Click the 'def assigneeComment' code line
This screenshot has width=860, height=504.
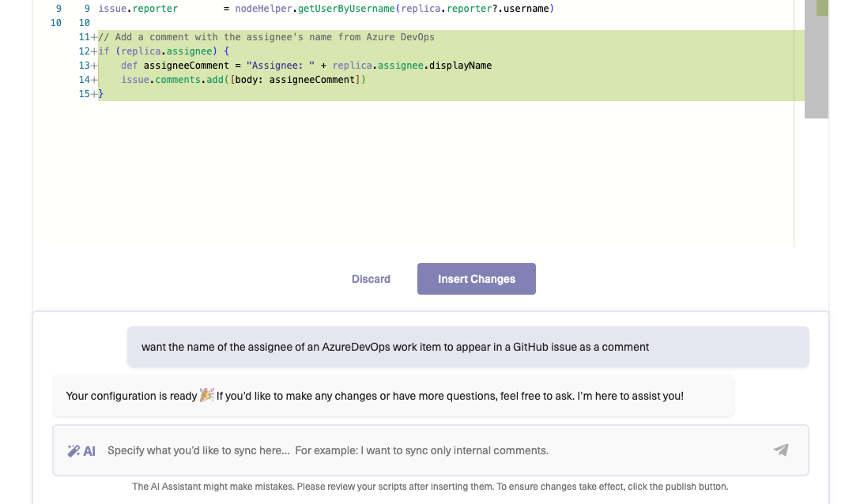(x=306, y=66)
